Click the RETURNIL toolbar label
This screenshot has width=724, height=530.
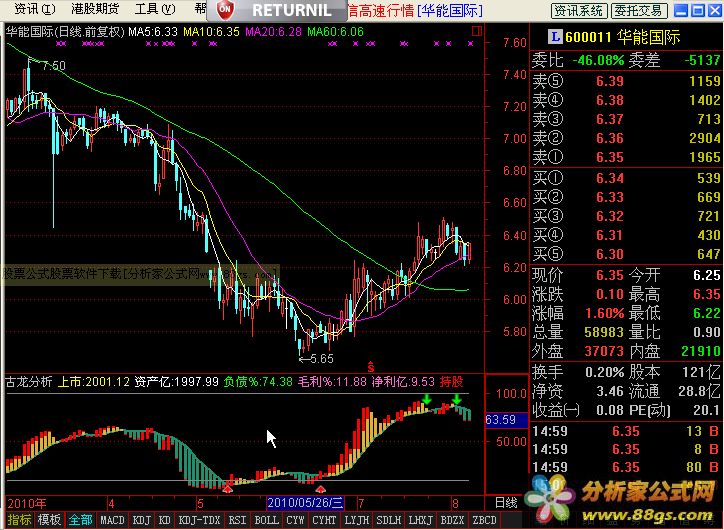[x=292, y=10]
